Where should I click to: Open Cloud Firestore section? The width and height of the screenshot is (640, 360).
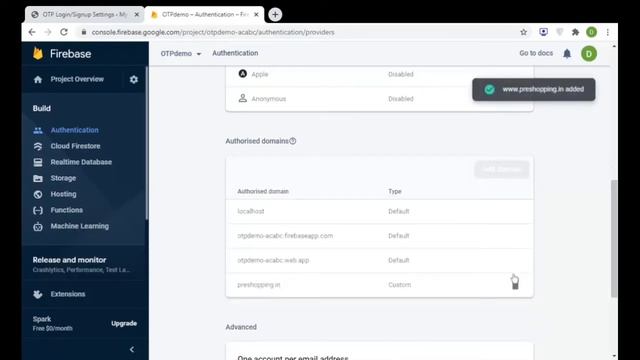pos(75,146)
